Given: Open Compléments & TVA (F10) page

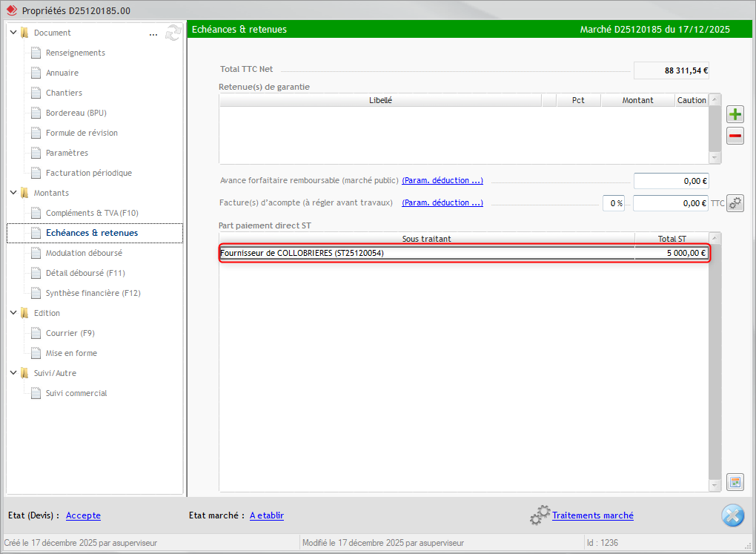Looking at the screenshot, I should [92, 213].
